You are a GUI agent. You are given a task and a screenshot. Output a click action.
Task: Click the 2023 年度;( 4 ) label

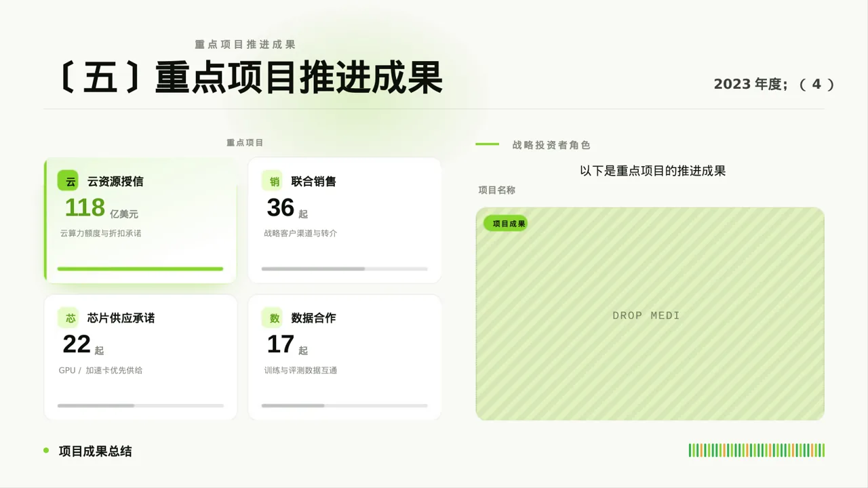pos(774,84)
